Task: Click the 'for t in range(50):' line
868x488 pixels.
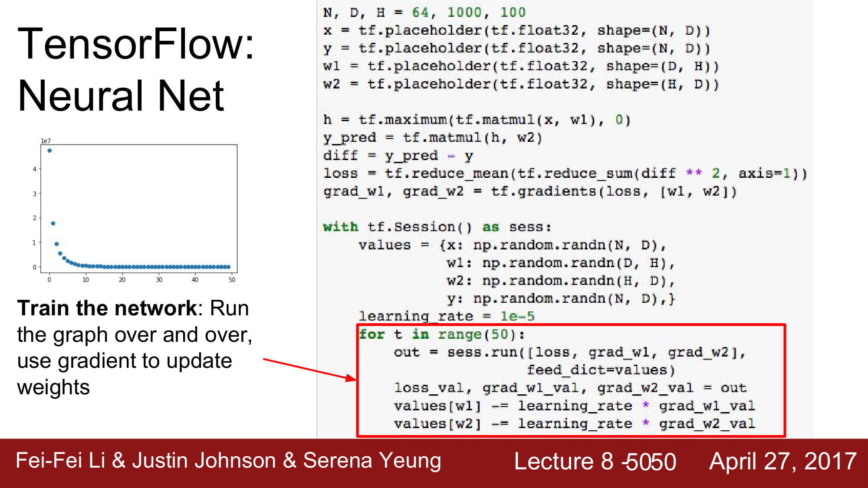Action: (442, 334)
